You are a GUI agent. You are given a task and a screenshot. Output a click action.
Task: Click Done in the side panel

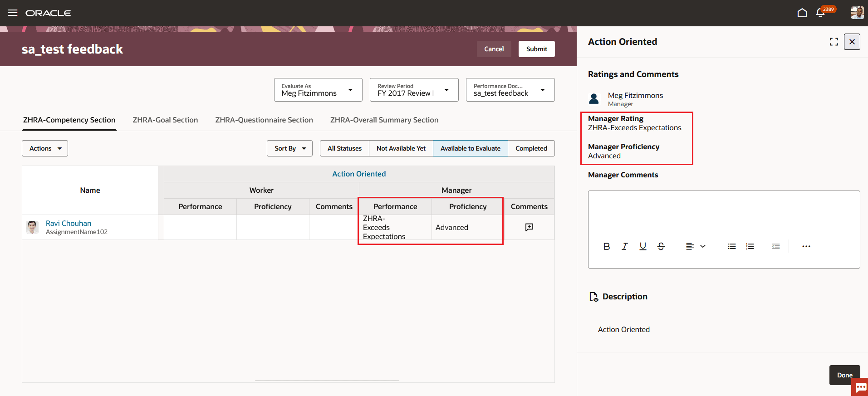coord(845,375)
